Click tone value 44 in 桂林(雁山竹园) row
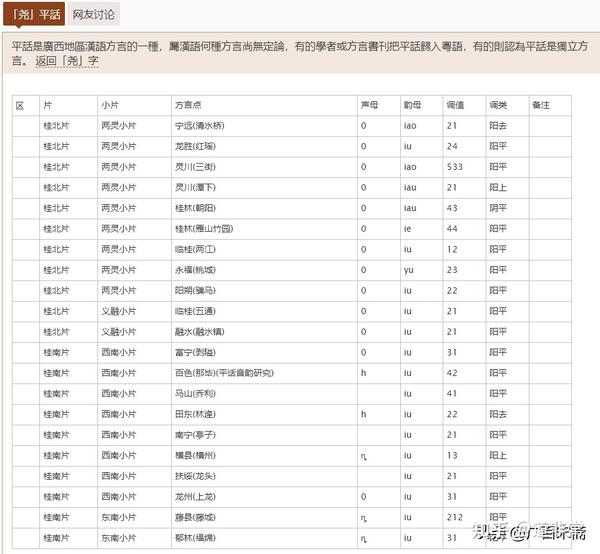This screenshot has height=554, width=600. tap(452, 229)
